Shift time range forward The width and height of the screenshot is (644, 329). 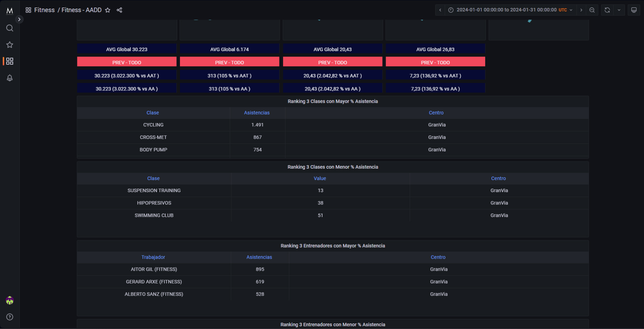[x=581, y=10]
